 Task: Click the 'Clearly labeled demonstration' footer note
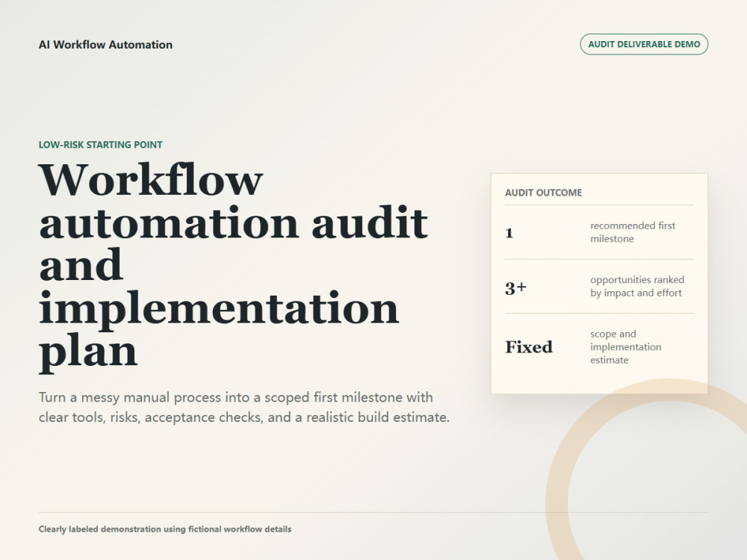point(165,529)
